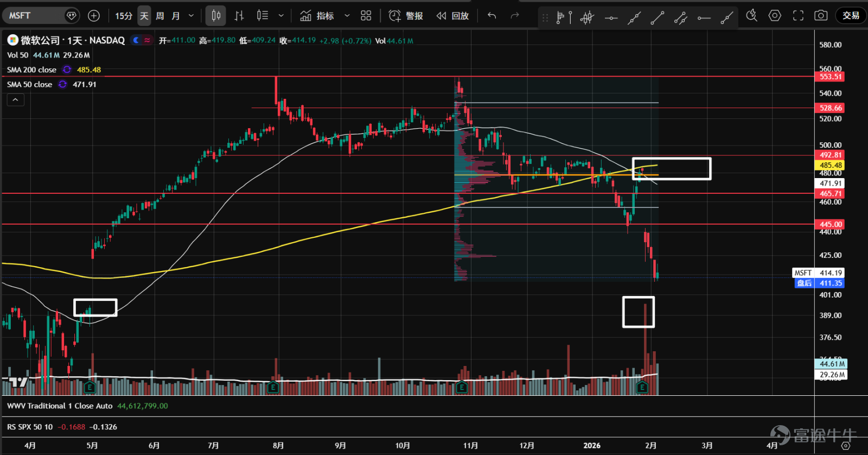Expand the timeframe dropdown arrow

pyautogui.click(x=191, y=16)
